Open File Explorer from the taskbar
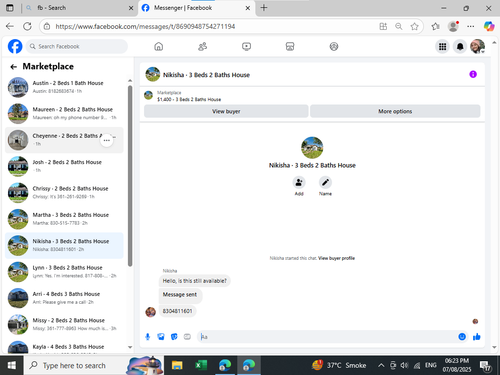Screen dimensions: 500x375 point(177,365)
